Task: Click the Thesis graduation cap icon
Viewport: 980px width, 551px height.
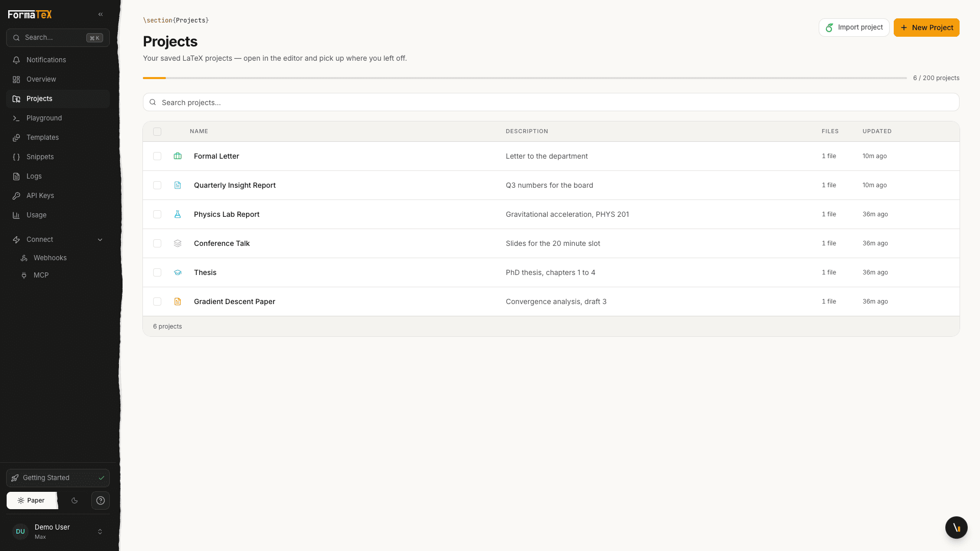Action: point(178,272)
